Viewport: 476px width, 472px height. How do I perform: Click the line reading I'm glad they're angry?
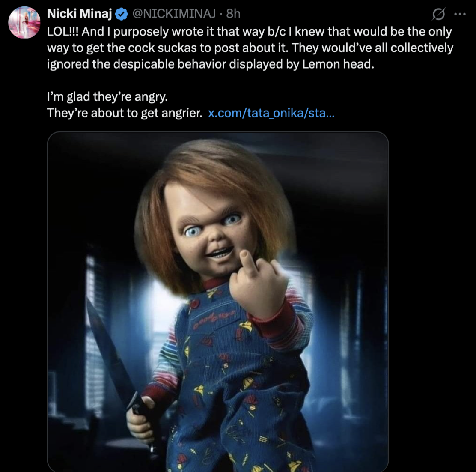(107, 96)
